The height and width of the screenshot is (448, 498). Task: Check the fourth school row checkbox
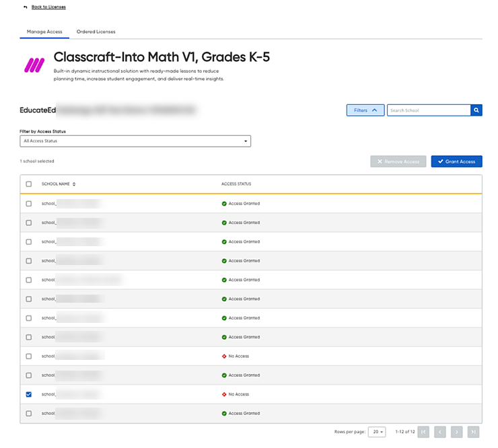(x=29, y=261)
